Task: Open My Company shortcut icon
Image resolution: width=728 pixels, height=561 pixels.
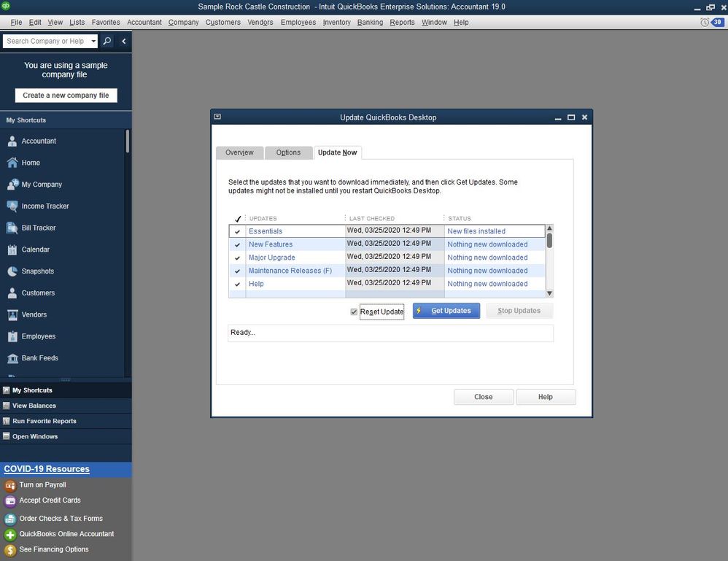Action: (x=12, y=185)
